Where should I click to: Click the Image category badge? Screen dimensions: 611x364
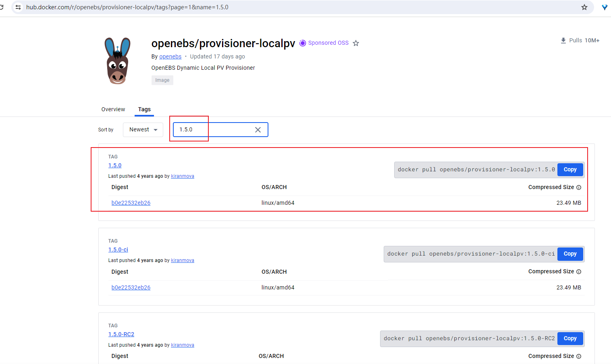[162, 80]
